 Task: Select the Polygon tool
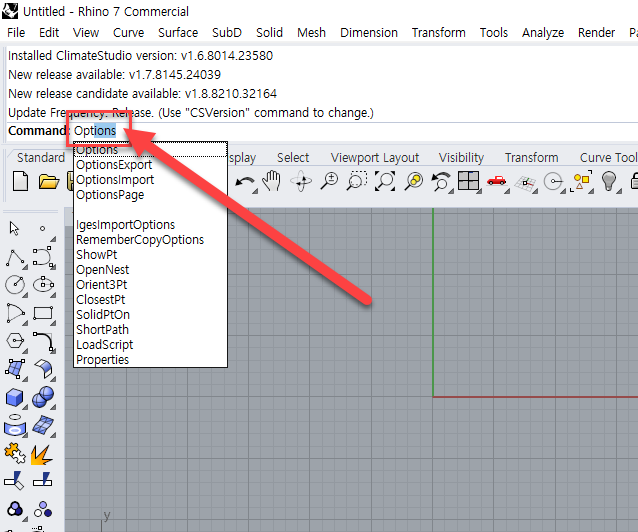coord(15,341)
